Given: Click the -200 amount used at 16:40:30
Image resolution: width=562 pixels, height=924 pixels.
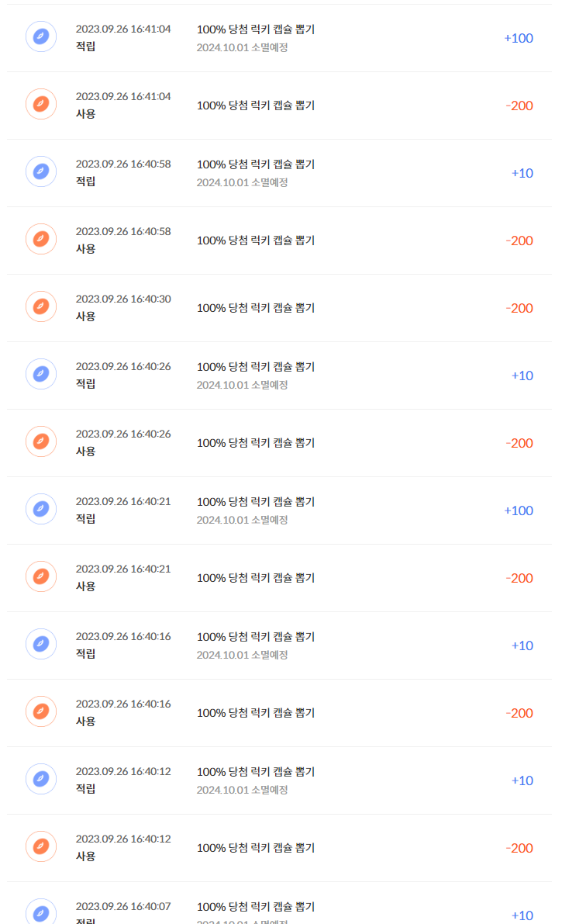Looking at the screenshot, I should pos(519,308).
